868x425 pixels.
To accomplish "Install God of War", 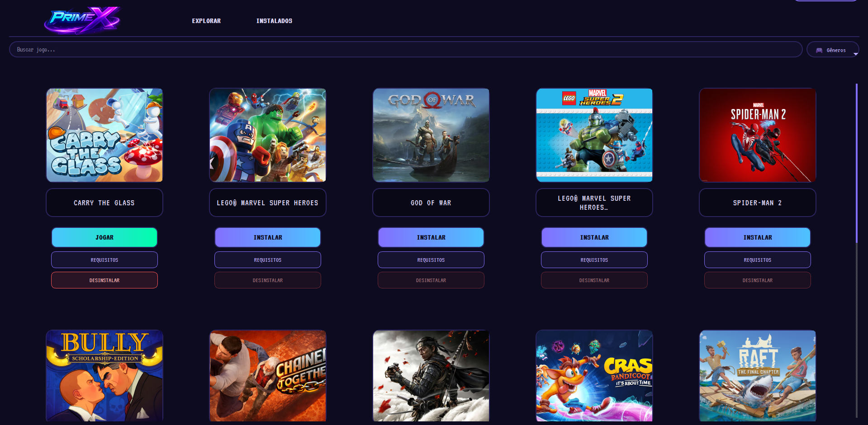I will pos(431,237).
